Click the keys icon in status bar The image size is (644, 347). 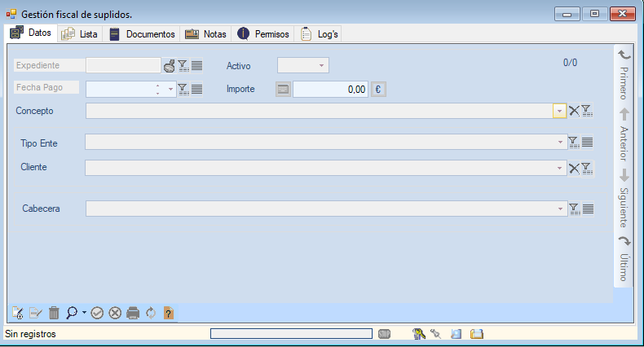click(x=419, y=334)
